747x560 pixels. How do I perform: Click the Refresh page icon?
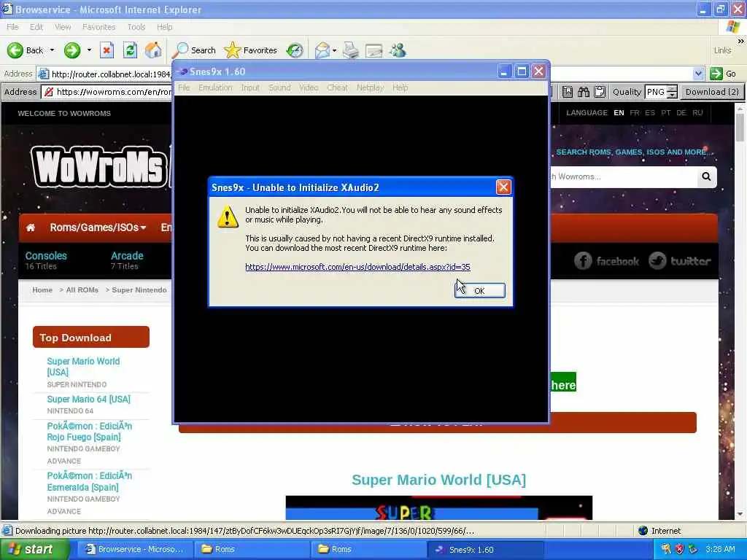(x=130, y=50)
